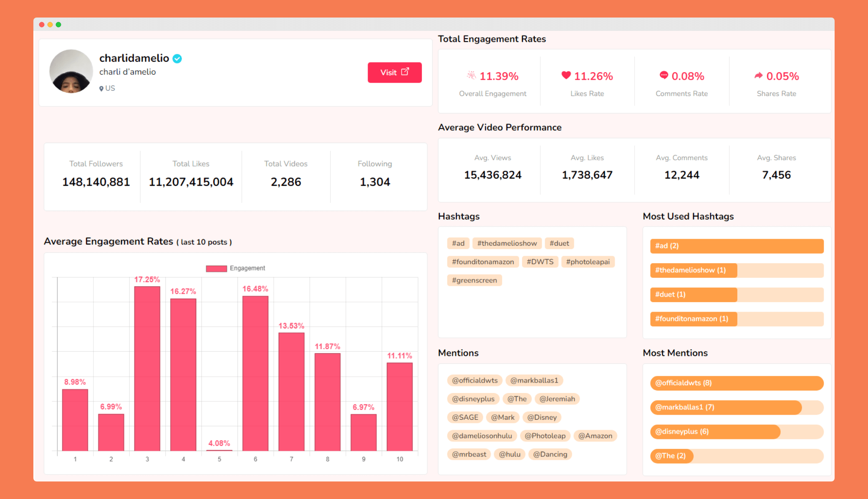This screenshot has width=868, height=499.
Task: Select the #founditonamazon hashtag chip
Action: (483, 262)
